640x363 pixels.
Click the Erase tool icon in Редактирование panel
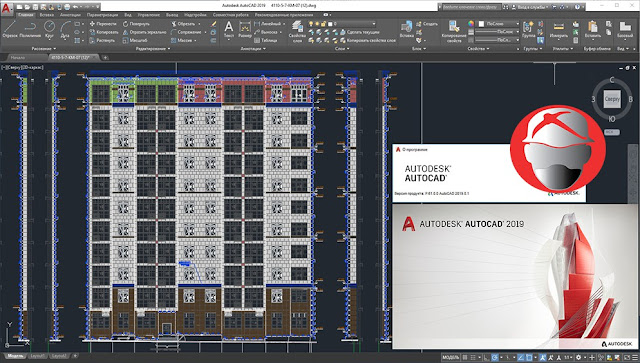213,24
